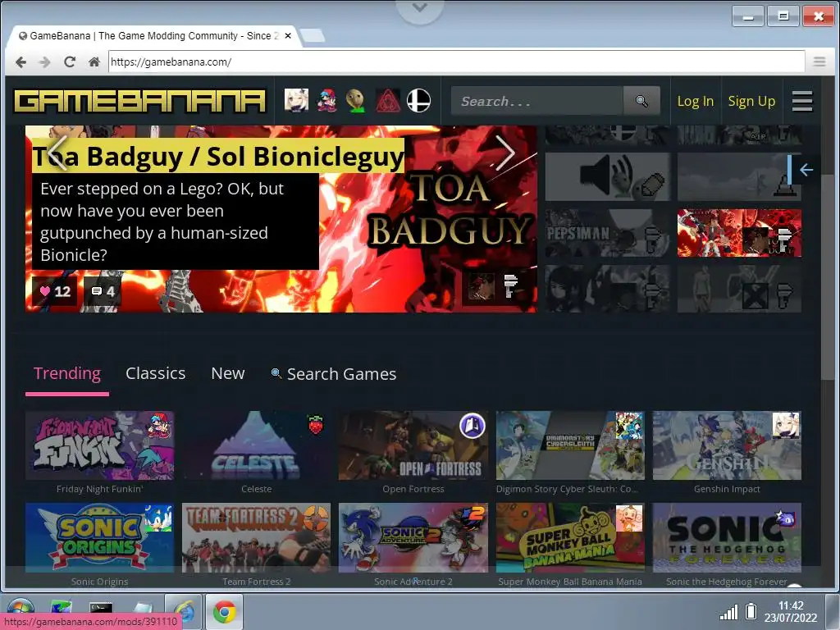Open the Pepsiman featured thumbnail

coord(608,233)
